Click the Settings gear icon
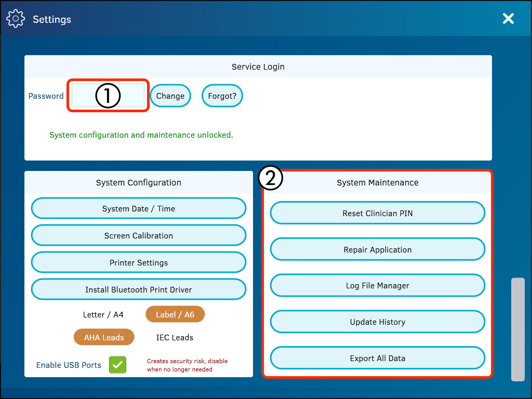 tap(16, 19)
